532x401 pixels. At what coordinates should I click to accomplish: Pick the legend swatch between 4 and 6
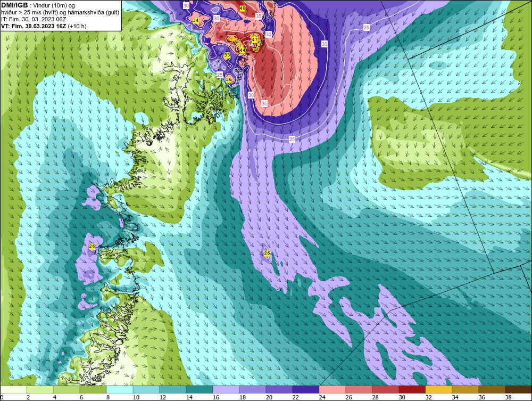[x=66, y=389]
